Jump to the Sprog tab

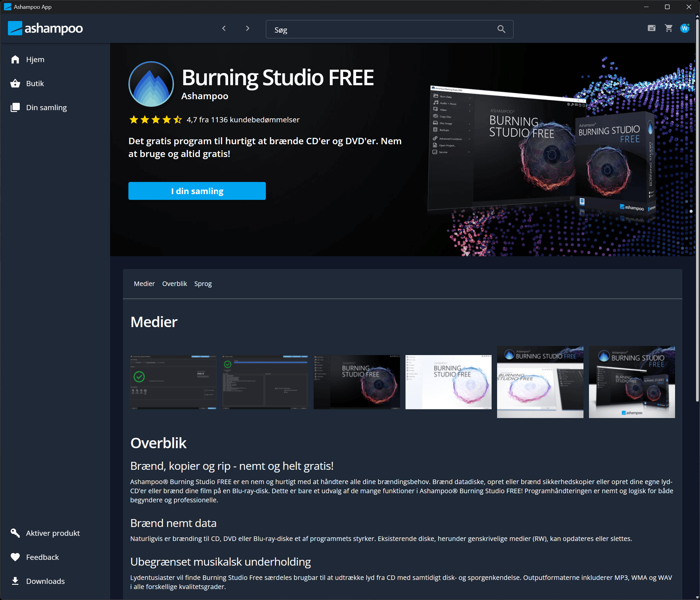tap(203, 284)
